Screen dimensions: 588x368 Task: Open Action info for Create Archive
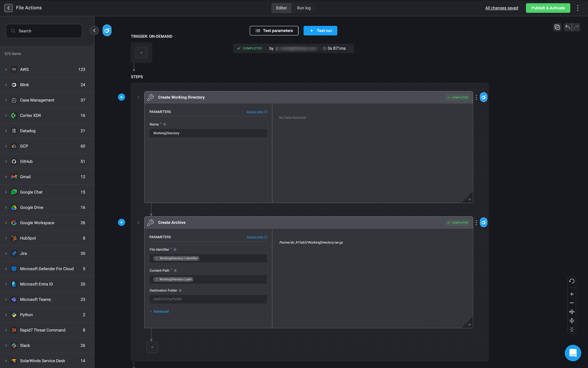[257, 237]
